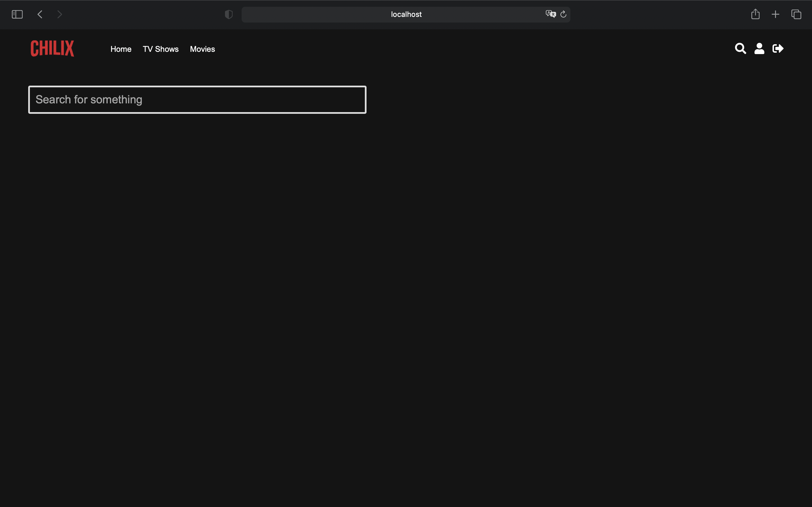Expand browser tabs sidebar panel
Viewport: 812px width, 507px height.
pyautogui.click(x=17, y=15)
